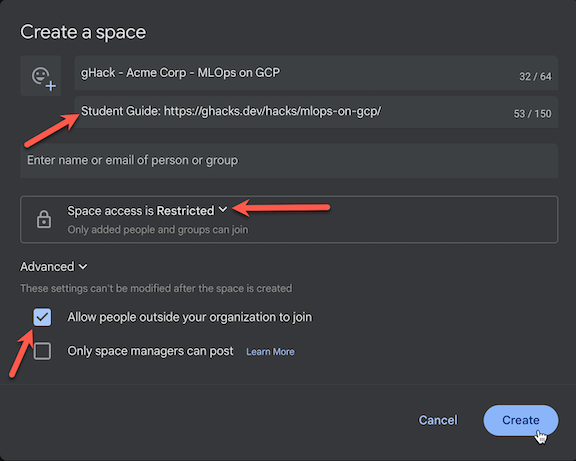Open the Space access Restricted dropdown
576x461 pixels.
click(x=147, y=210)
